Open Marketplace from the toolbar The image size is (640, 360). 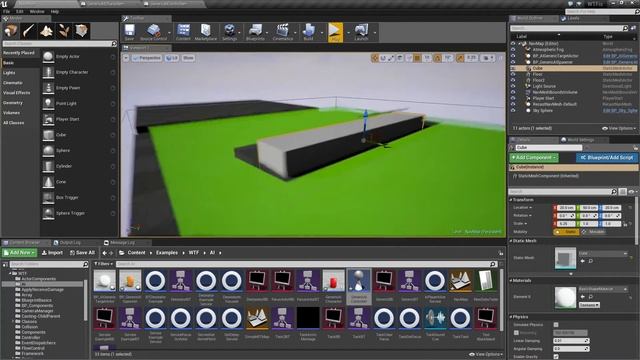coord(206,32)
